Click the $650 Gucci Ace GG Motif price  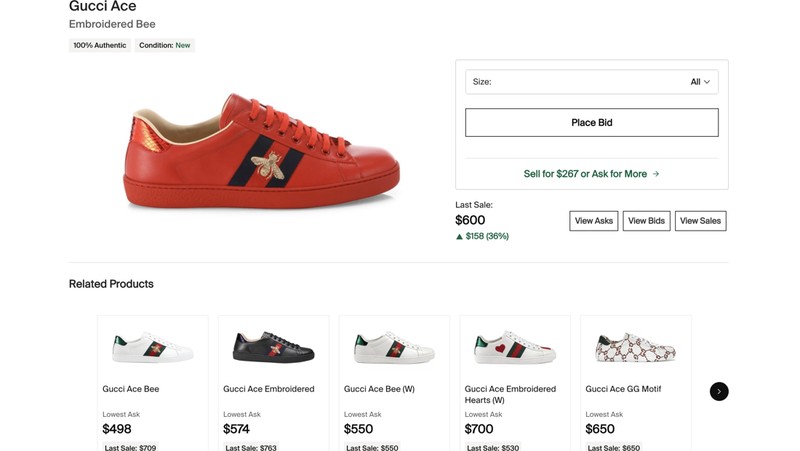pyautogui.click(x=600, y=429)
